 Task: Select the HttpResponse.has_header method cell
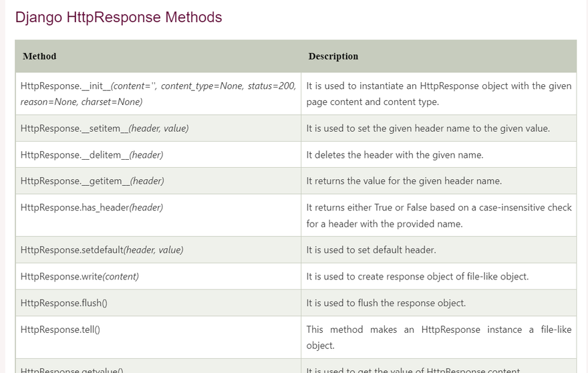click(92, 208)
